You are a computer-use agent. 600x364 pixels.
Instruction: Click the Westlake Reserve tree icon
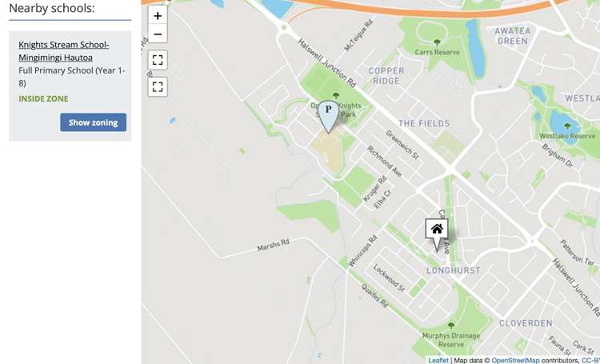[x=567, y=126]
